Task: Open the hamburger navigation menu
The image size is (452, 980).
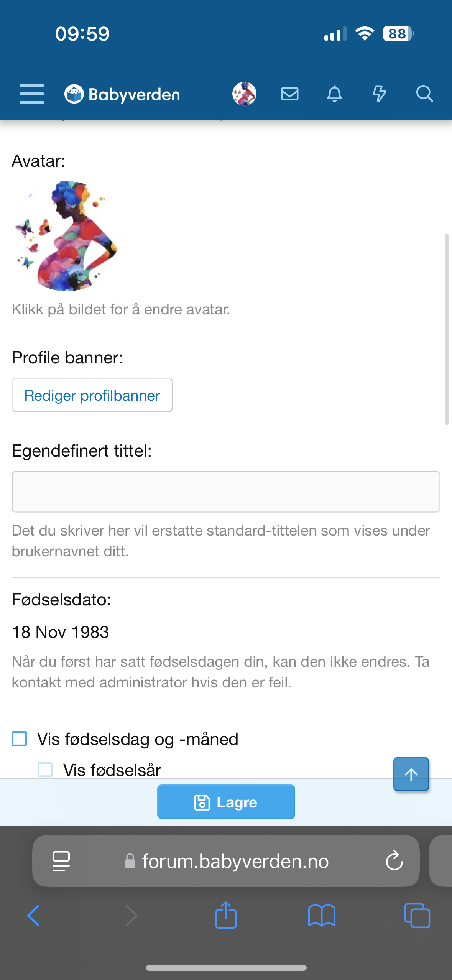Action: (x=31, y=94)
